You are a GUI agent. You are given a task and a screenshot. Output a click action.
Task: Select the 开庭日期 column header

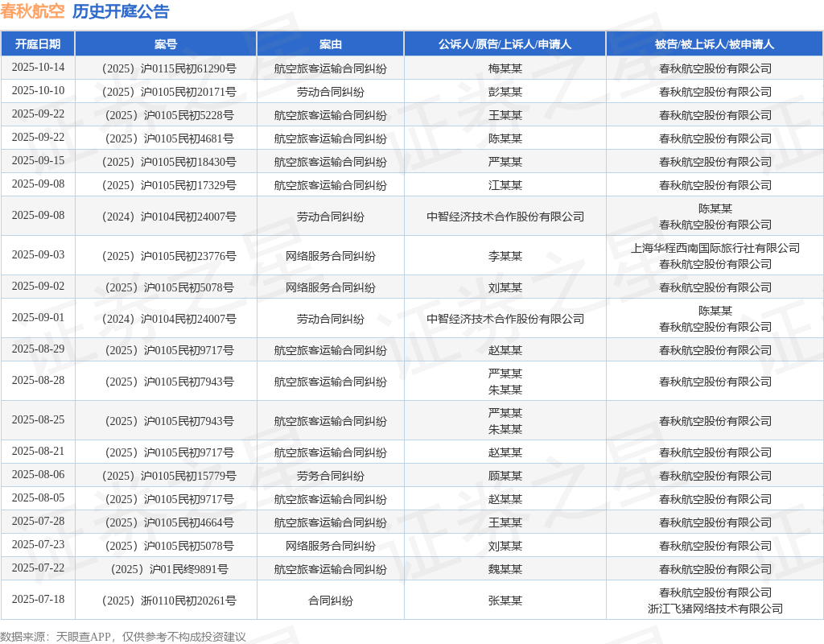38,44
